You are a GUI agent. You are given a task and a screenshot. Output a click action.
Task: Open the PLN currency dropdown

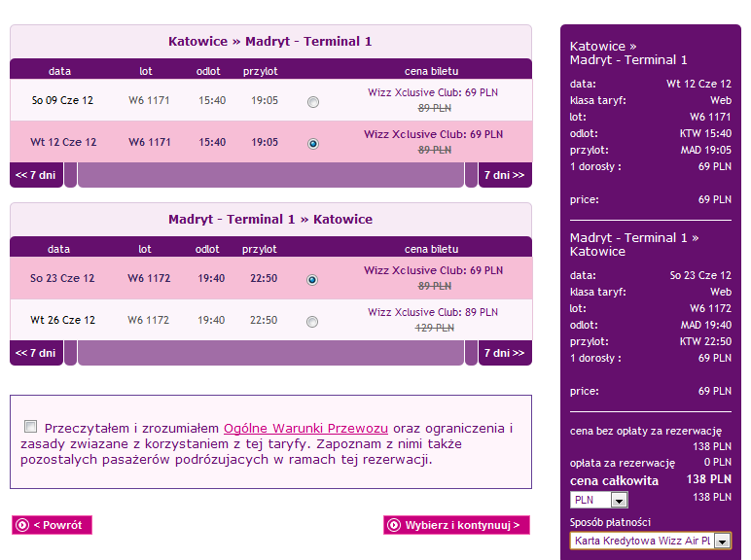[598, 500]
